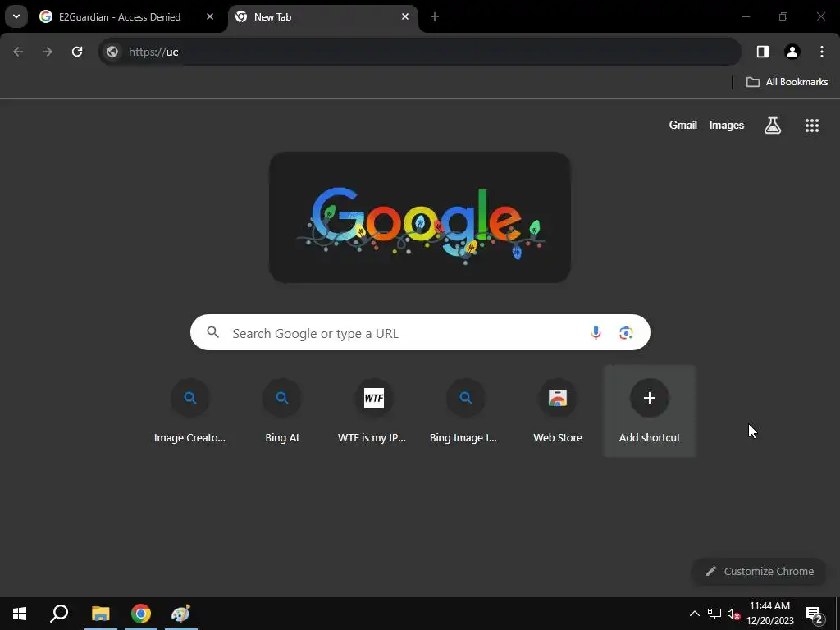Reload the current page
This screenshot has width=840, height=630.
coord(77,52)
